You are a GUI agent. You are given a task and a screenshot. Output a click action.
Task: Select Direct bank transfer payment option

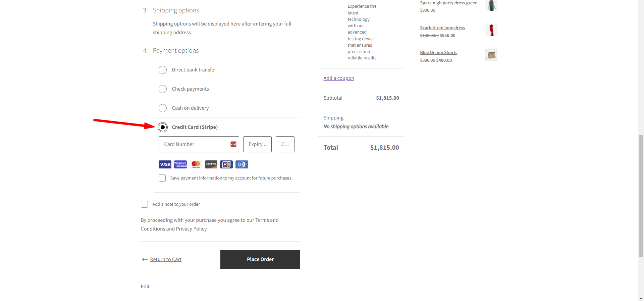tap(163, 70)
